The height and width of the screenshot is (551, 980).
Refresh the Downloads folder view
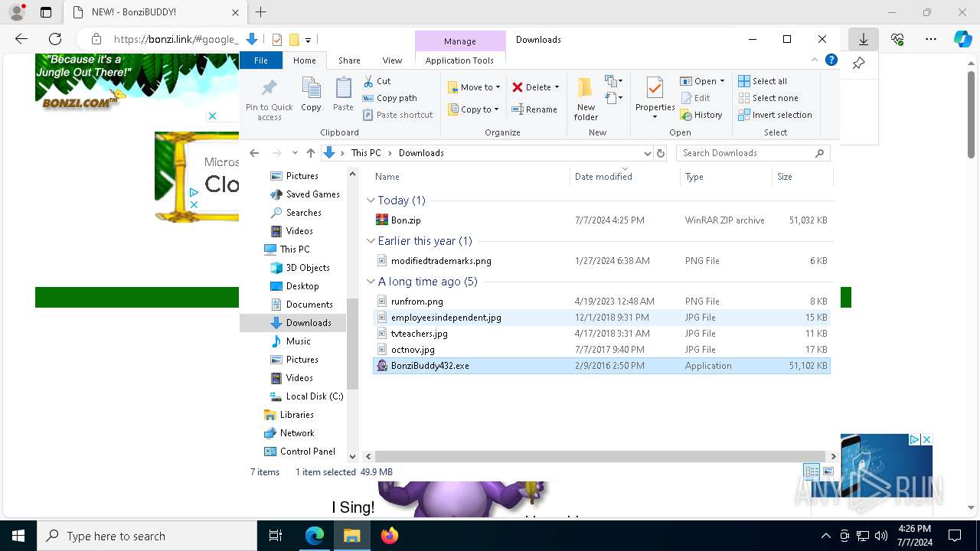(x=662, y=153)
